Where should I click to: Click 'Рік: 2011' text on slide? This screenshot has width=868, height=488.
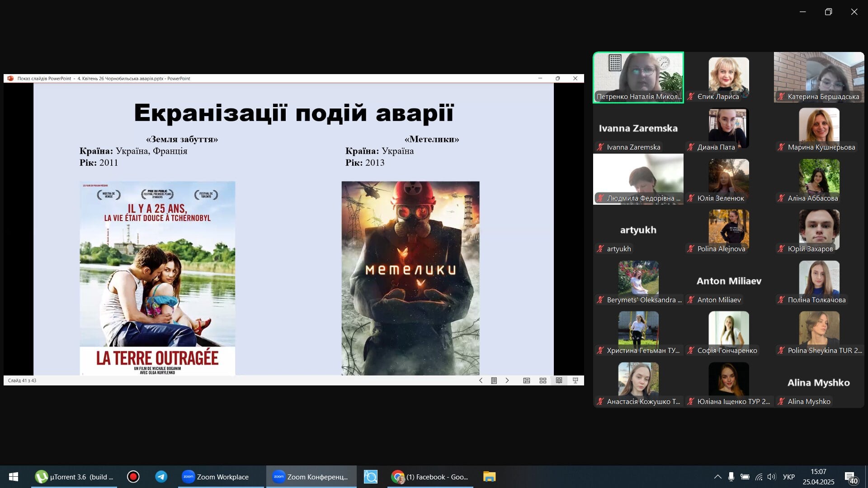99,163
